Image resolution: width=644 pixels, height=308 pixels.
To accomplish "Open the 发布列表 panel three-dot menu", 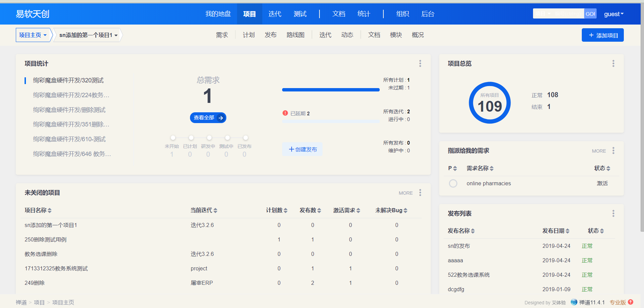I will [613, 214].
